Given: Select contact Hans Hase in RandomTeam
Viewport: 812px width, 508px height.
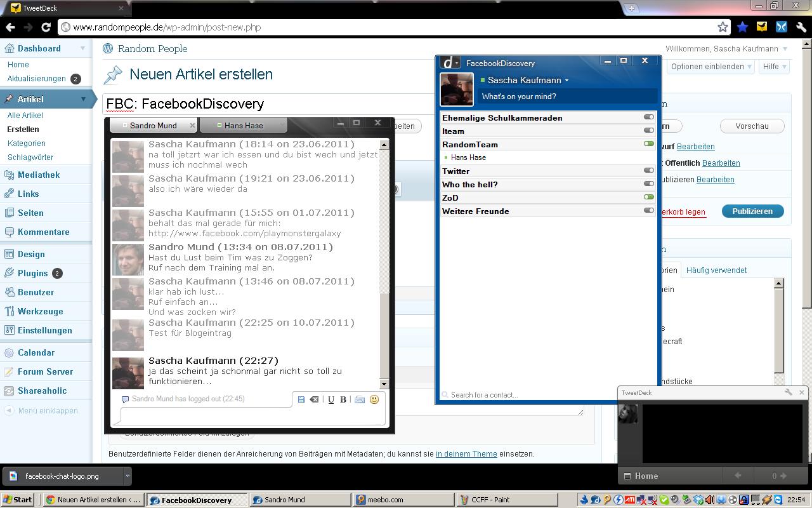Looking at the screenshot, I should click(468, 157).
